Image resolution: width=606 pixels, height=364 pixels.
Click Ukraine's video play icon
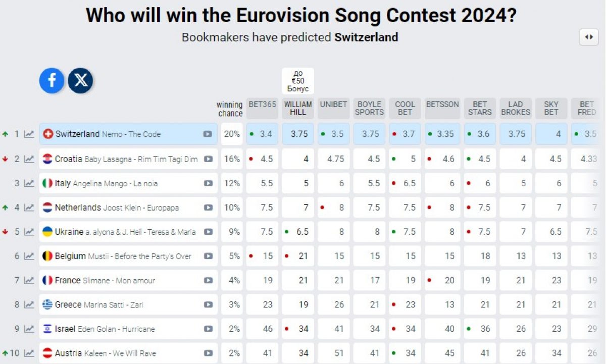click(x=208, y=232)
